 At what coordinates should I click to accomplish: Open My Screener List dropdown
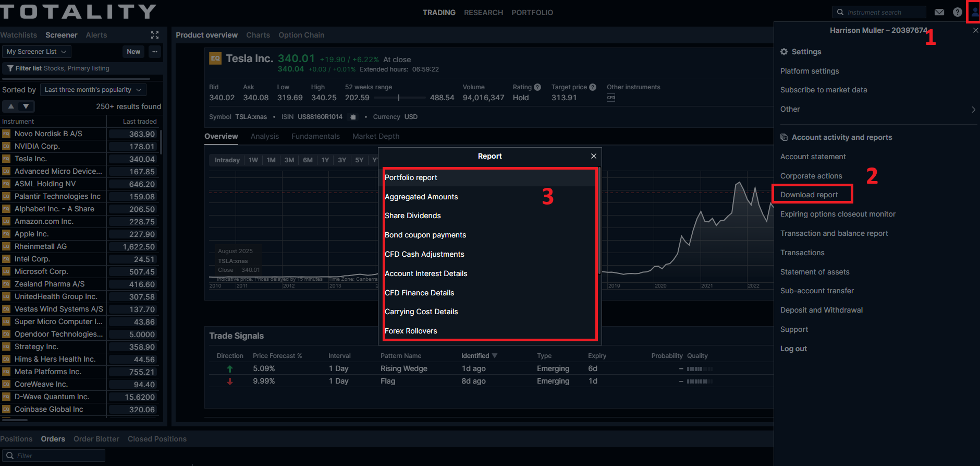pos(36,52)
